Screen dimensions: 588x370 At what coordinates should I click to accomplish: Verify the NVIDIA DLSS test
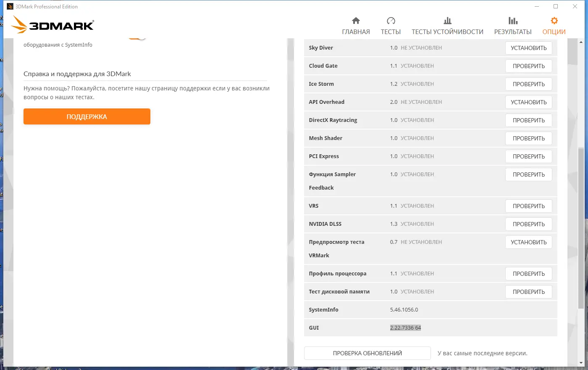click(x=529, y=224)
